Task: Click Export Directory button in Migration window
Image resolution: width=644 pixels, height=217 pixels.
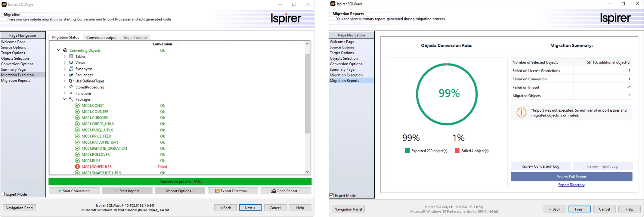Action: click(x=233, y=191)
